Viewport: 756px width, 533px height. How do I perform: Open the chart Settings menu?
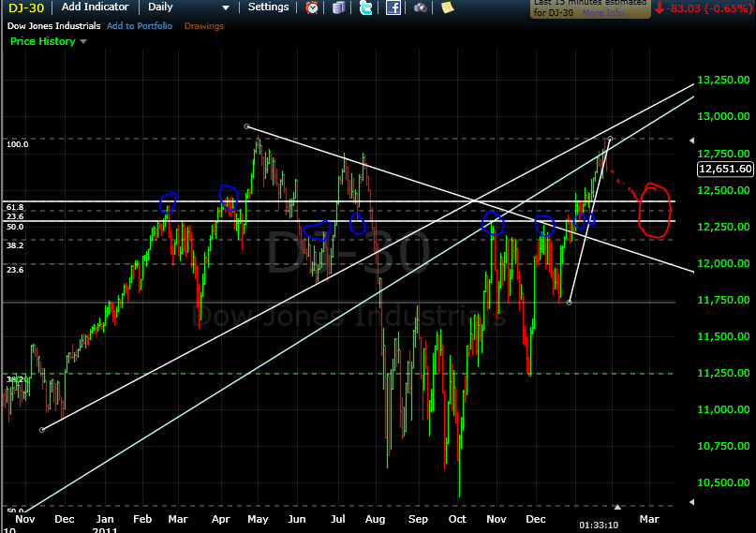pos(268,7)
